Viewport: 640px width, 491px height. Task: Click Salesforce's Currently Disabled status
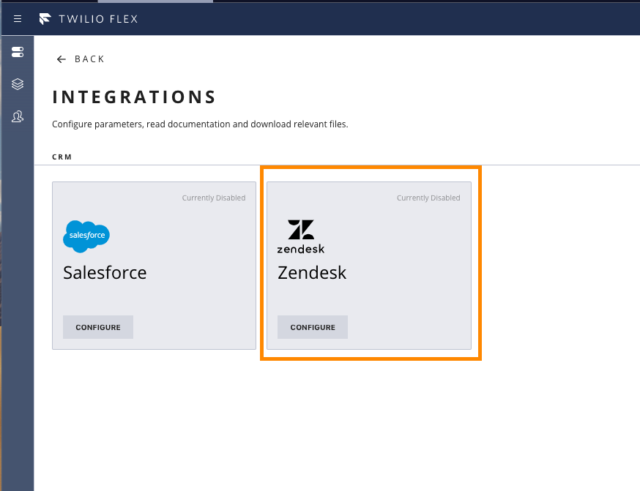click(x=214, y=198)
